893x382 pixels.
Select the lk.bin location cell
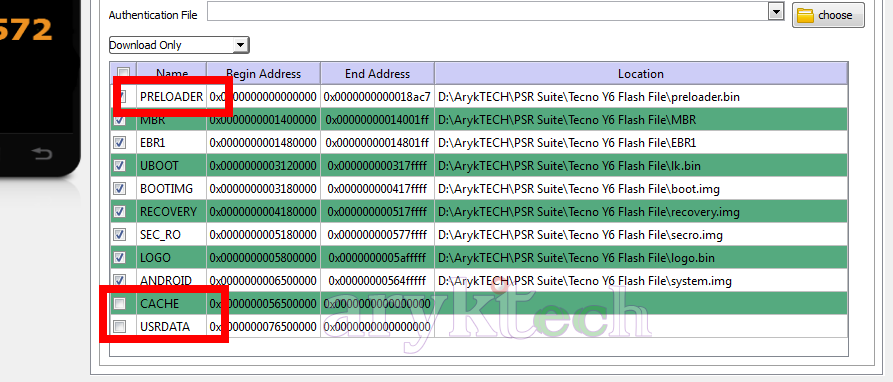(641, 166)
